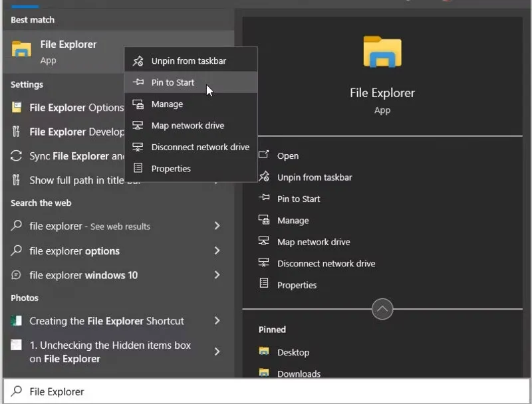This screenshot has width=532, height=404.
Task: Click the File Explorer search text field
Action: (x=266, y=391)
